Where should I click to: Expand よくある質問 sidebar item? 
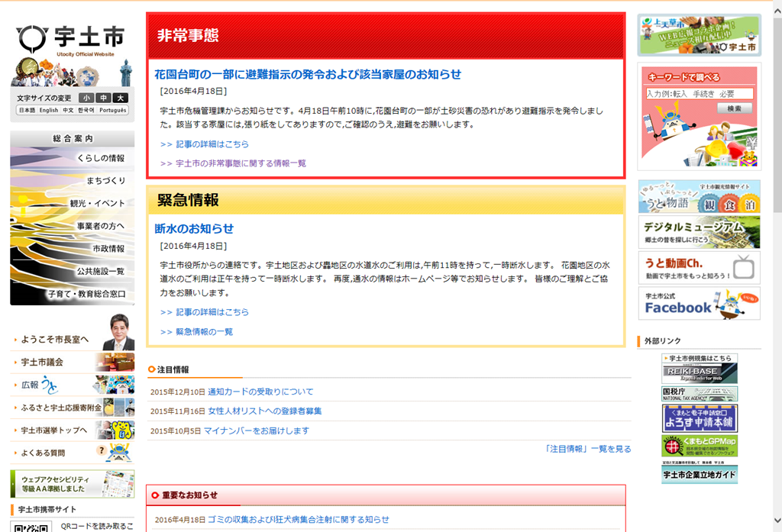(43, 453)
